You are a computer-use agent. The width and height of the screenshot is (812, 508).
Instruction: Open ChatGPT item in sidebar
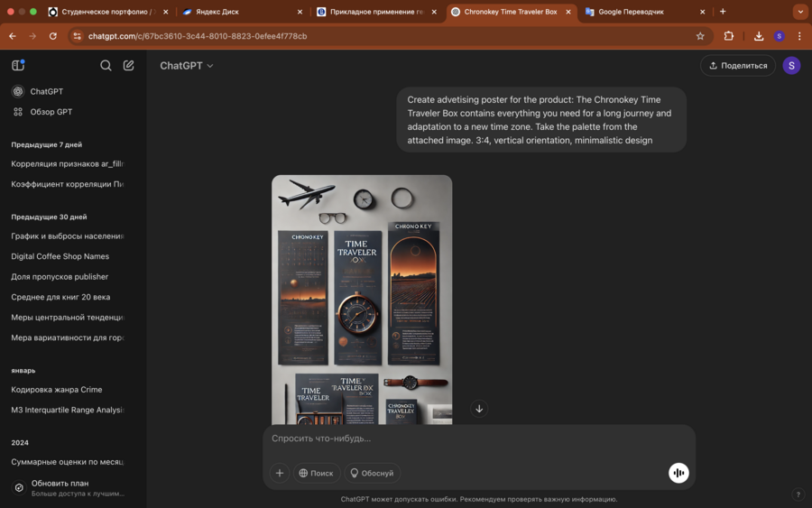point(72,91)
